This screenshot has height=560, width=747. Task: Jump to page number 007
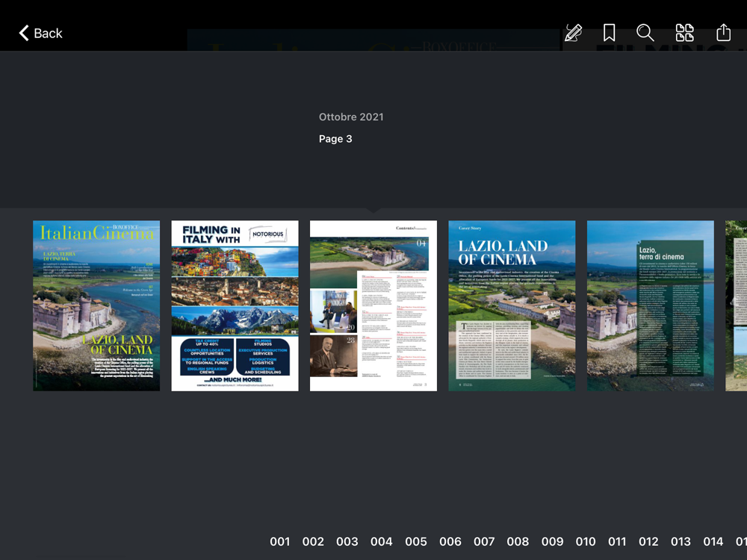coord(484,541)
